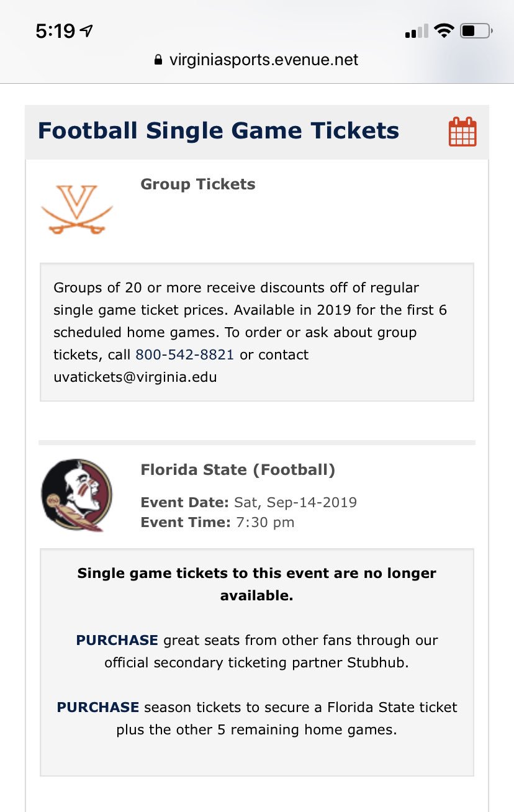Click PURCHASE link for season tickets
The image size is (514, 812).
pyautogui.click(x=98, y=707)
